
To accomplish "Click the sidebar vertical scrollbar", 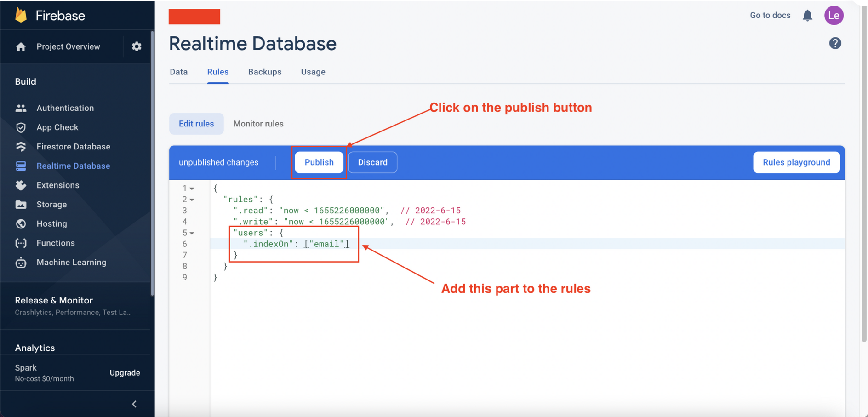I will pos(152,163).
